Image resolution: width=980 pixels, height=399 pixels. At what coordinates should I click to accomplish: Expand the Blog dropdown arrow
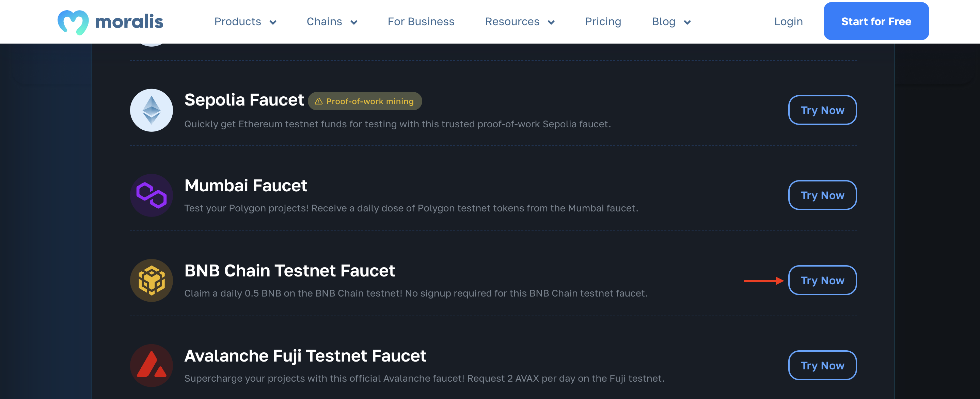point(687,22)
